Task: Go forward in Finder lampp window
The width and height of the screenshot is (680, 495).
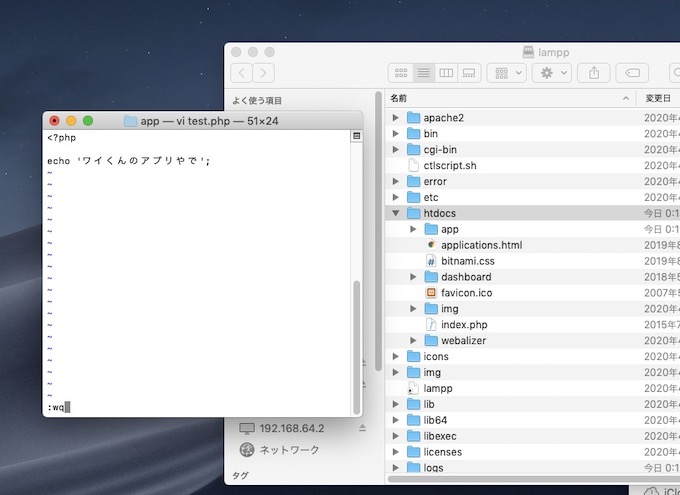Action: click(x=263, y=72)
